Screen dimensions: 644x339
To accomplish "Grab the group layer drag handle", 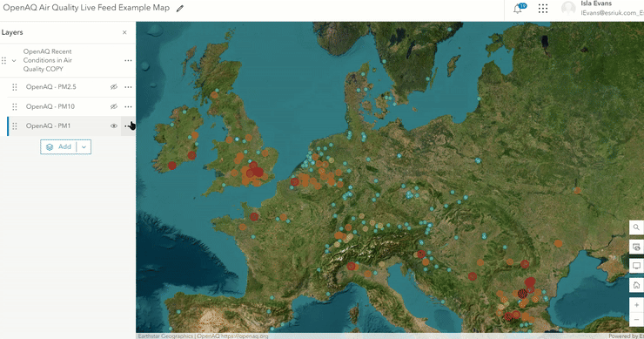I will (x=3, y=60).
